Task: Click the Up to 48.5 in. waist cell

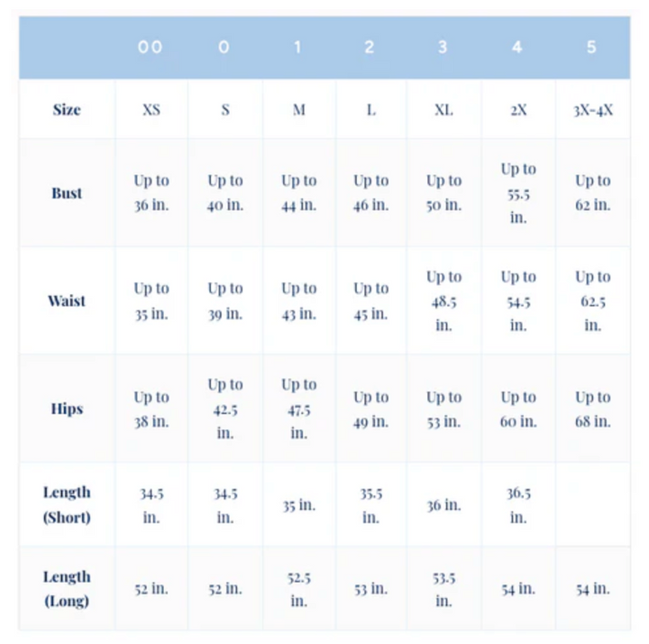Action: (x=443, y=300)
